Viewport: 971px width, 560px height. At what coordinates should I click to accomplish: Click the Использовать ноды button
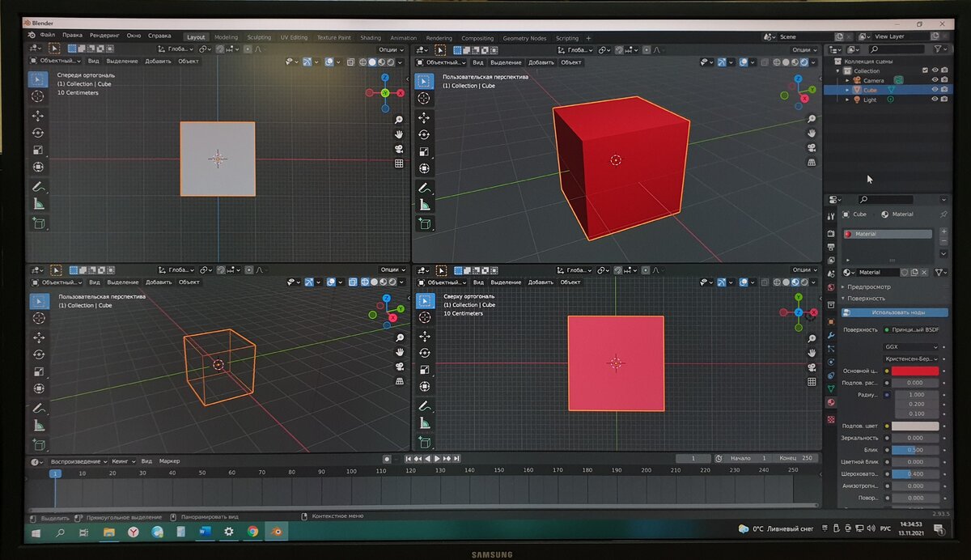click(x=895, y=312)
